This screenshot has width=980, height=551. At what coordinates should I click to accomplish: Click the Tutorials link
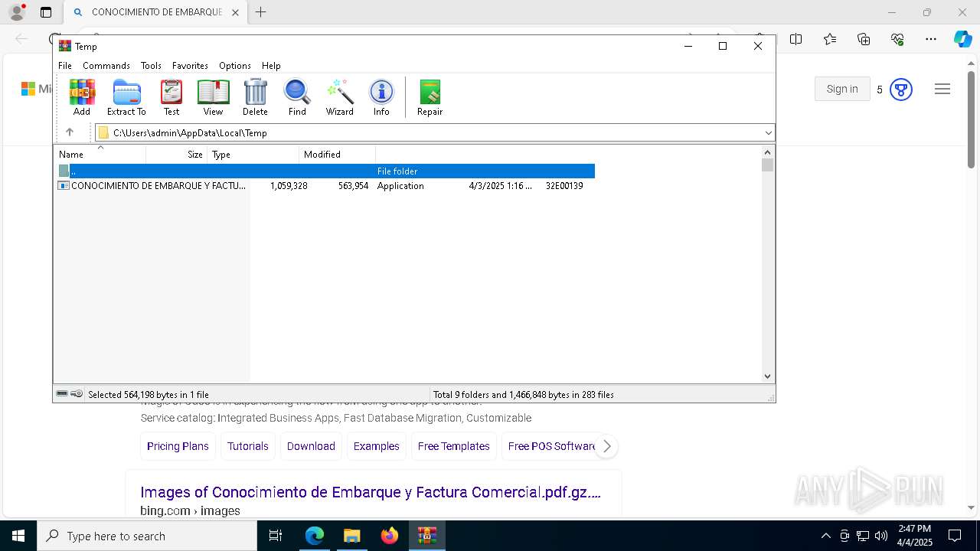pyautogui.click(x=248, y=446)
